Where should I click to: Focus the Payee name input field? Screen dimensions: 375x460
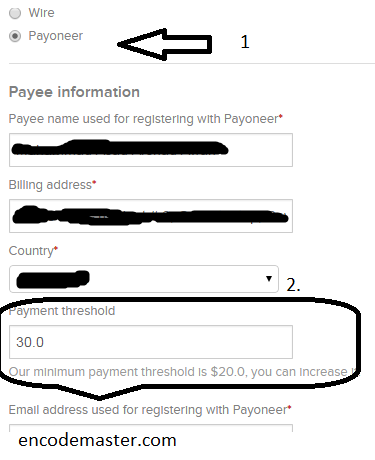(x=151, y=150)
